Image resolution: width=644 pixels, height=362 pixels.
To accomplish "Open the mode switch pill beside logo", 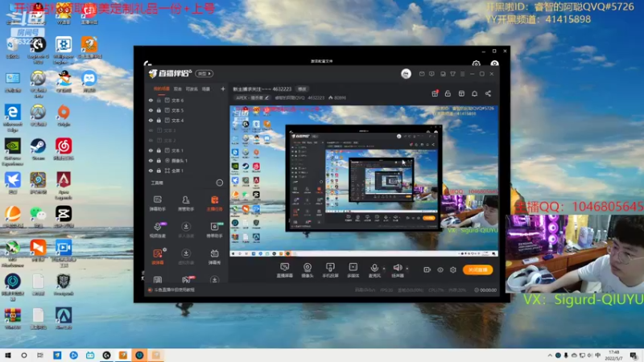I will tap(204, 73).
